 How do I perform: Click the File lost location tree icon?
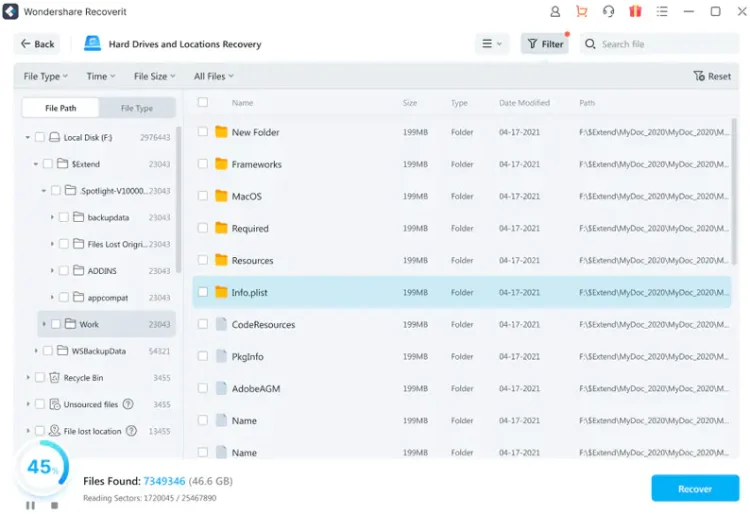(55, 431)
